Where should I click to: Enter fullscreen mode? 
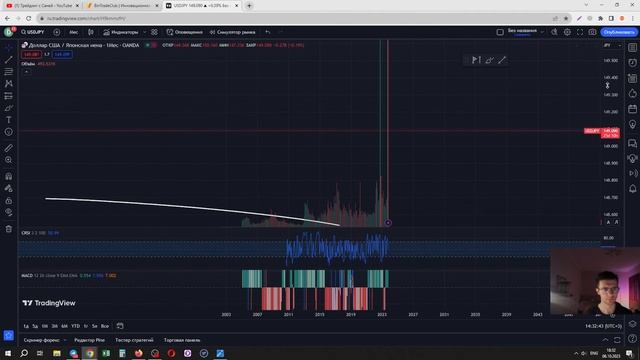pos(580,32)
